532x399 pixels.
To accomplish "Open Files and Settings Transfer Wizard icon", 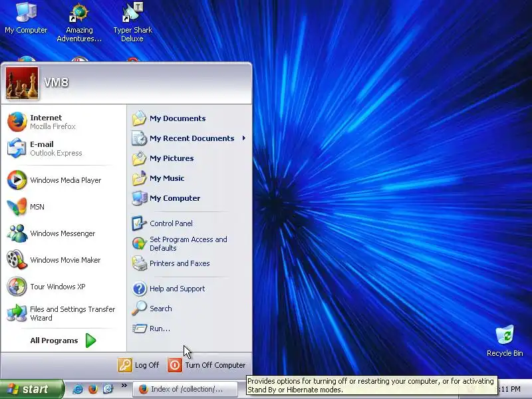I will [x=17, y=313].
